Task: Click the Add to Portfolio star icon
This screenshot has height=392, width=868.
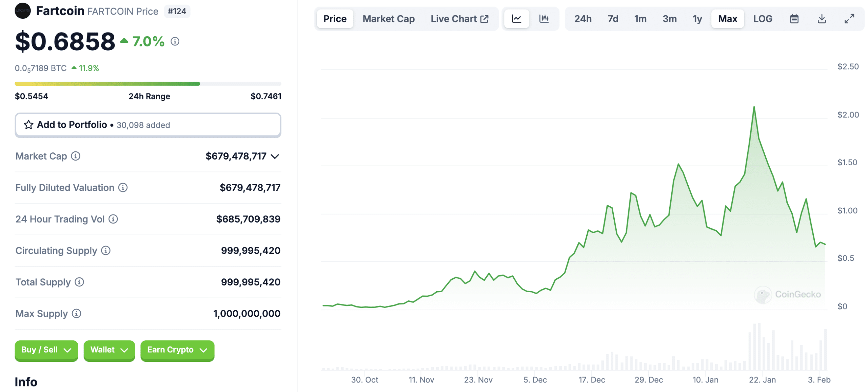Action: tap(29, 125)
